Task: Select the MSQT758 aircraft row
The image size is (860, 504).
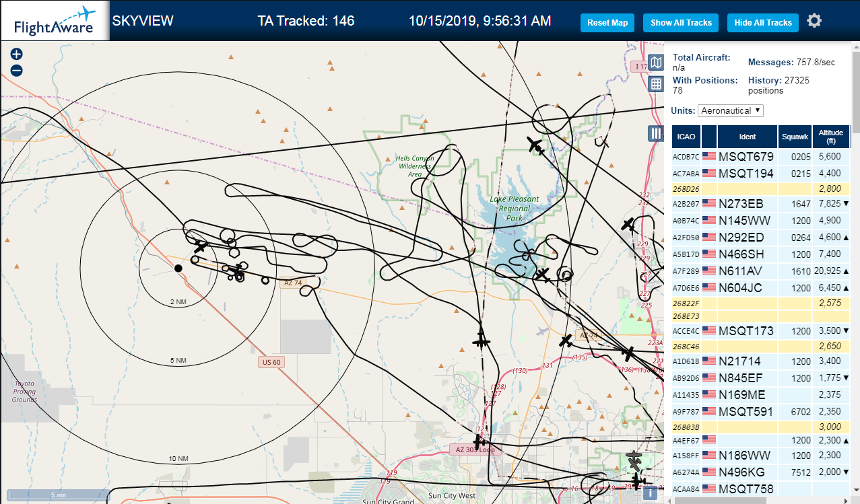Action: point(761,488)
